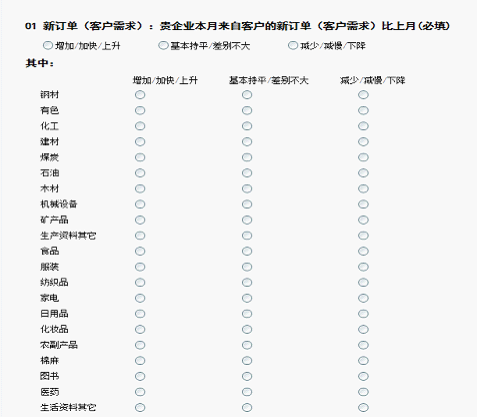The image size is (478, 417).
Task: Mark 建材 as 增加/加快/上升
Action: pyautogui.click(x=140, y=142)
